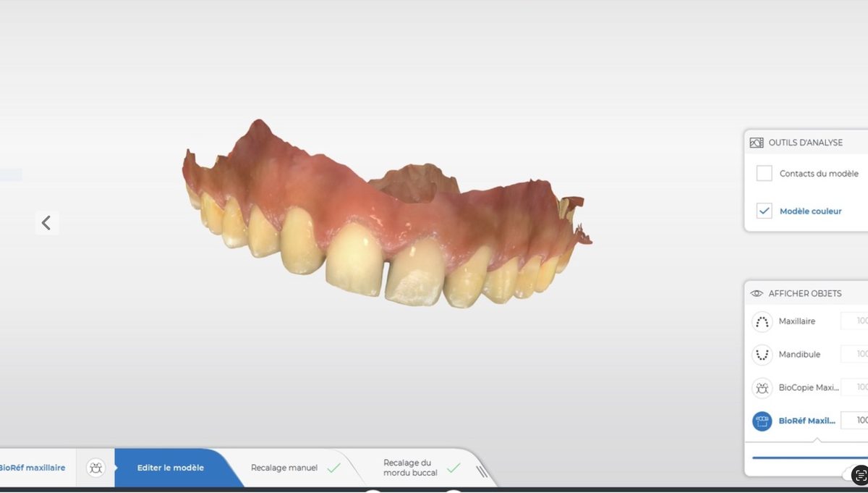Click the Mandibule opacity value field
Screen dimensions: 868x493
854,354
